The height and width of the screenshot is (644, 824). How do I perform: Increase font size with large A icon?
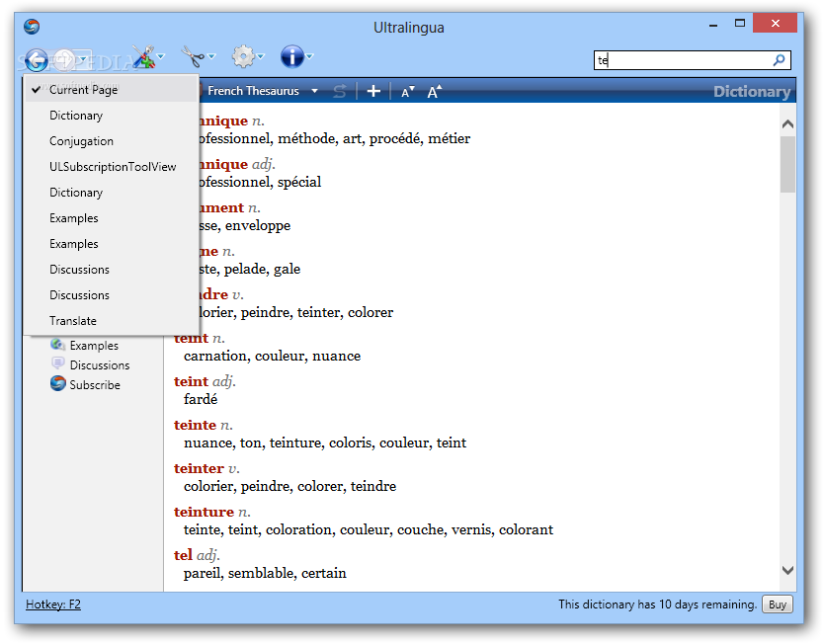(x=434, y=92)
